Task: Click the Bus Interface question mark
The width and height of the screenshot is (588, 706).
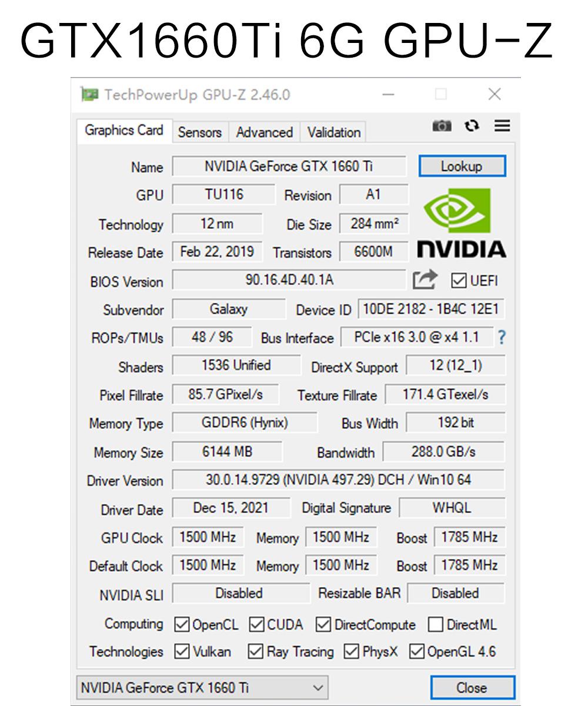Action: pyautogui.click(x=502, y=338)
